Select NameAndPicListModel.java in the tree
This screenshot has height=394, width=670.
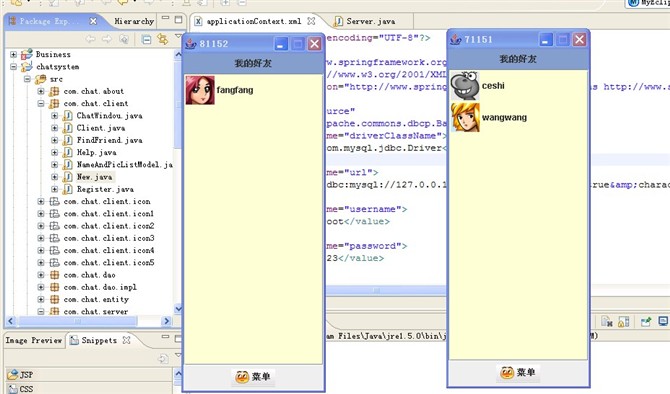(124, 165)
